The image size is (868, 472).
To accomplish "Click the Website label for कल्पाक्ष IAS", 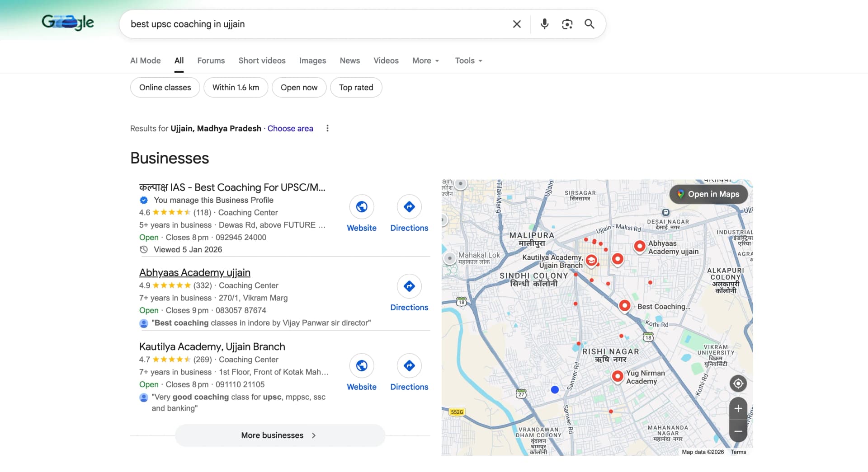I will coord(362,228).
